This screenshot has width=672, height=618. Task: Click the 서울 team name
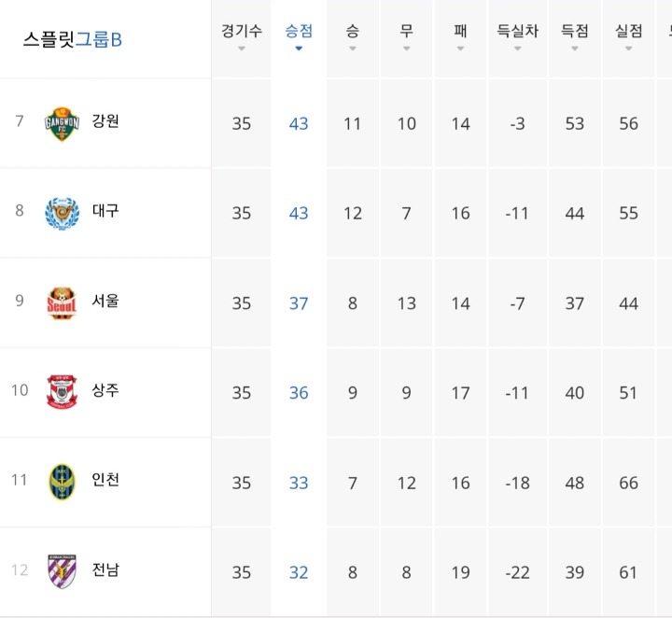pos(105,301)
